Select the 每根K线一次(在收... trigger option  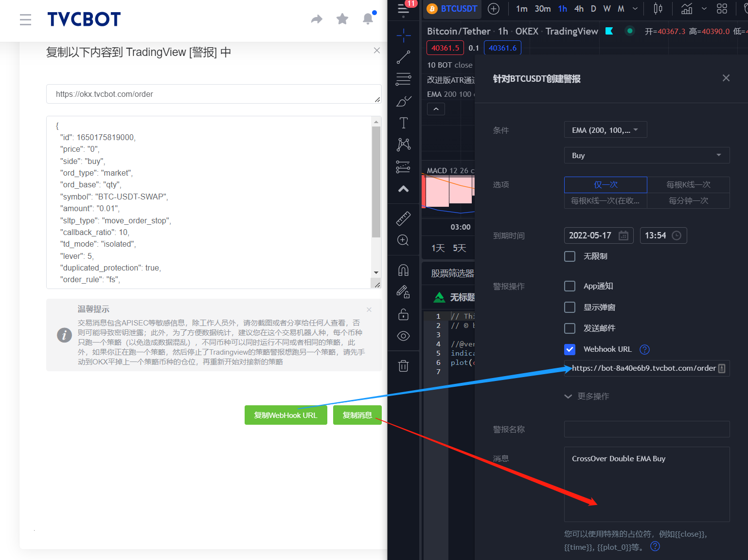(606, 201)
